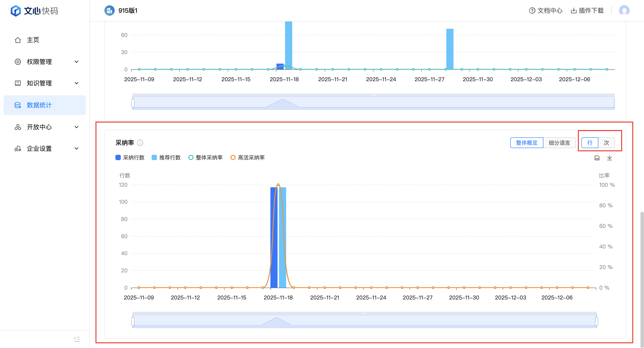Click left handle of 采纳率 zoom slider
The height and width of the screenshot is (348, 644).
[x=133, y=321]
